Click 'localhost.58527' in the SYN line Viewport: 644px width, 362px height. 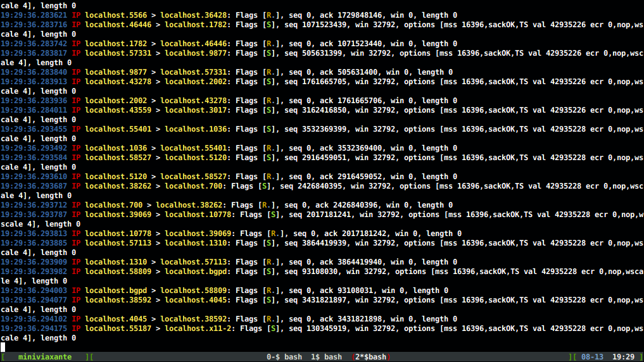(118, 158)
